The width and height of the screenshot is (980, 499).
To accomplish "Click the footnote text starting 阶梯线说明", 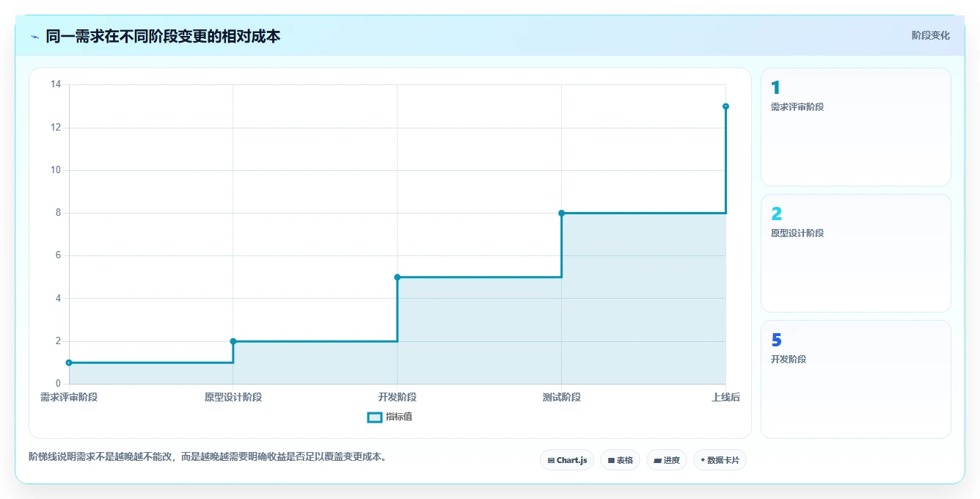I will tap(208, 456).
